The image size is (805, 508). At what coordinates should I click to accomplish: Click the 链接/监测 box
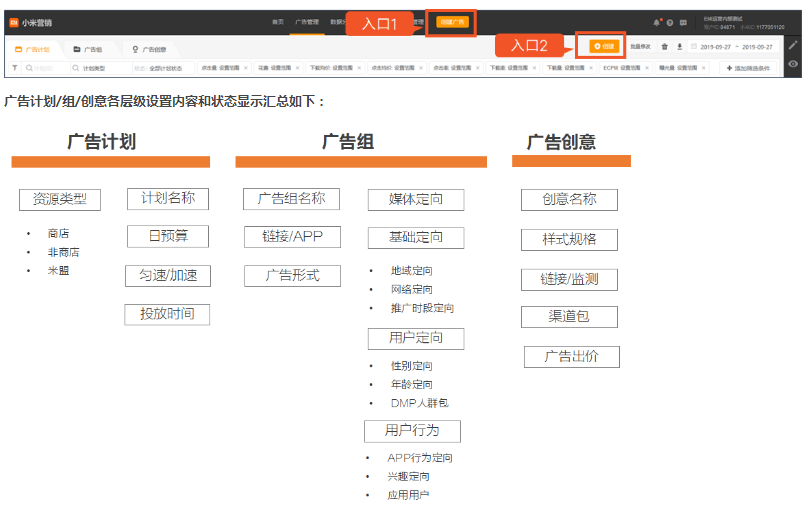coord(569,279)
